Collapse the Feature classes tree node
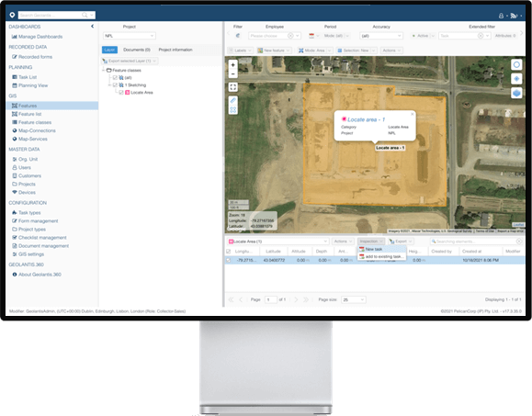Screen dimensions: 532x416 104,70
